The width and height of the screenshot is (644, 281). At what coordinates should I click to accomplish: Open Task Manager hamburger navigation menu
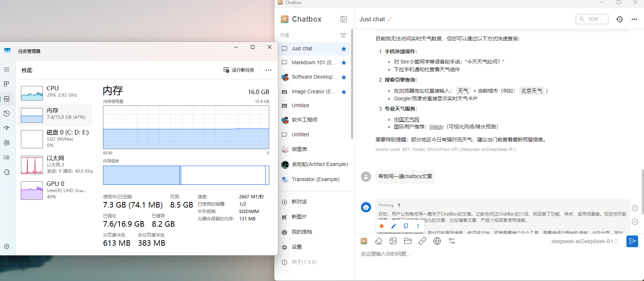(7, 69)
